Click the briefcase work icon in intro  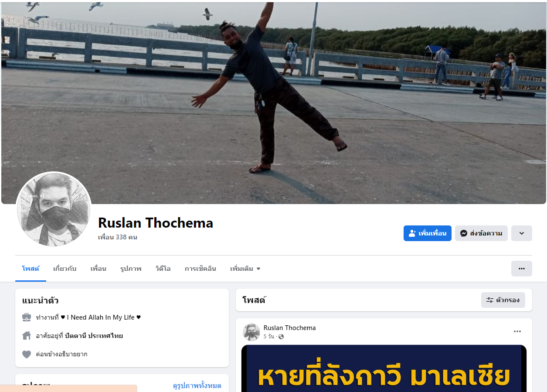click(27, 317)
